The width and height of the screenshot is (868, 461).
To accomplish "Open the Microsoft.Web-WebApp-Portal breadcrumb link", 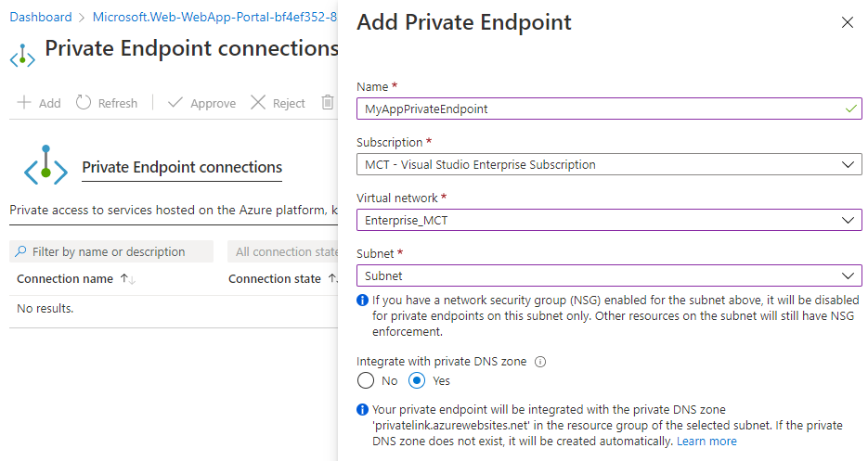I will pos(214,18).
